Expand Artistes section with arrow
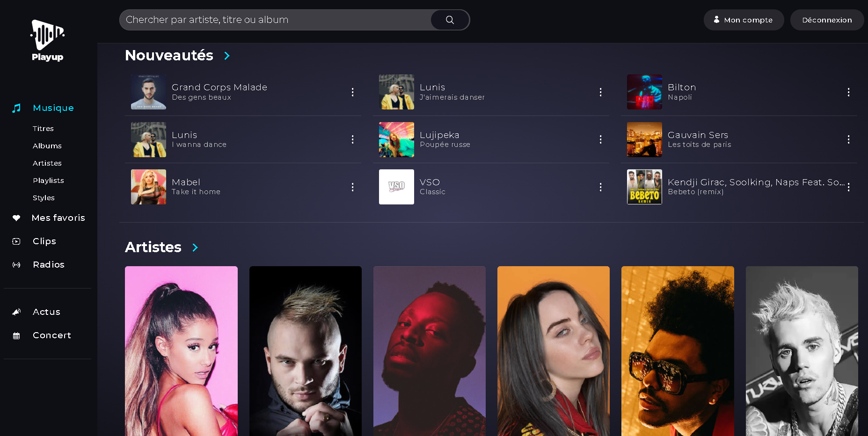The image size is (868, 436). (195, 247)
